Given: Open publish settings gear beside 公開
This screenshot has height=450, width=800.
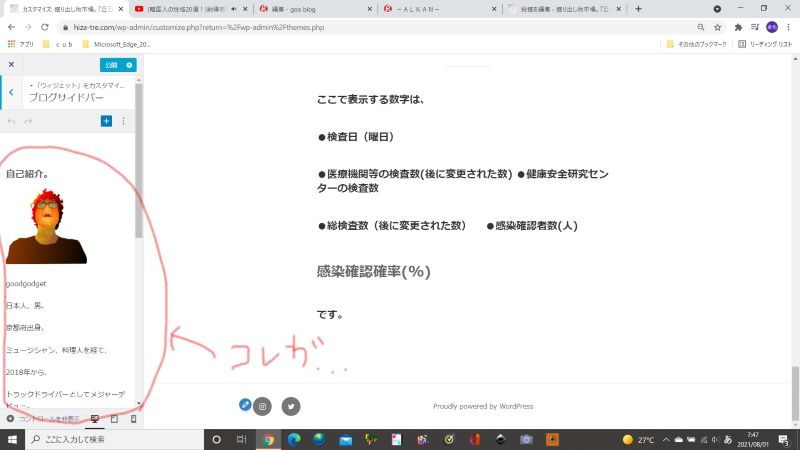Looking at the screenshot, I should tap(130, 65).
